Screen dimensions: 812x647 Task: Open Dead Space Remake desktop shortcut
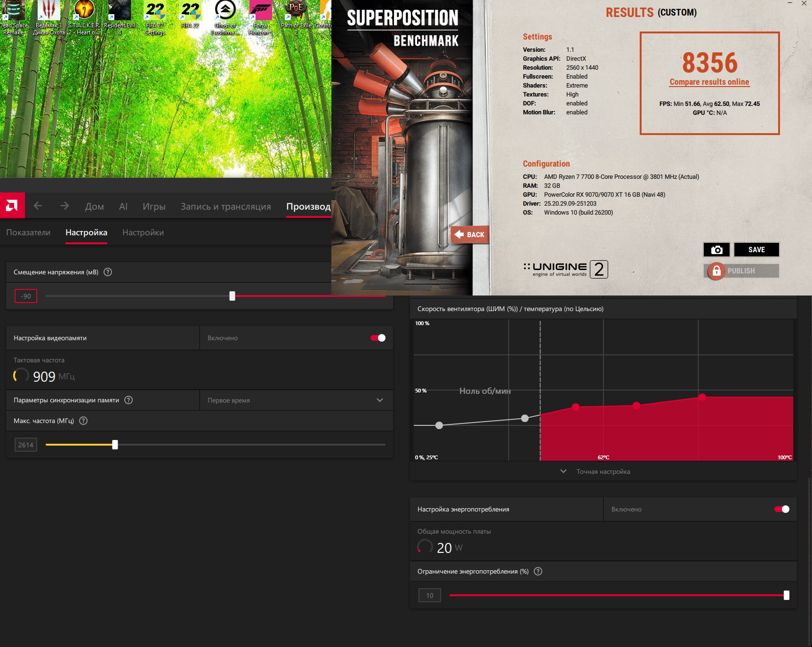[14, 17]
